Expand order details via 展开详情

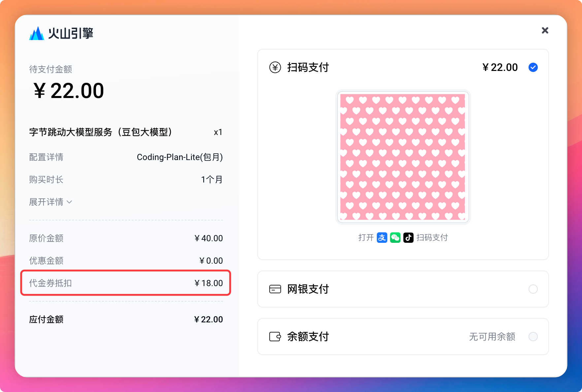(46, 202)
